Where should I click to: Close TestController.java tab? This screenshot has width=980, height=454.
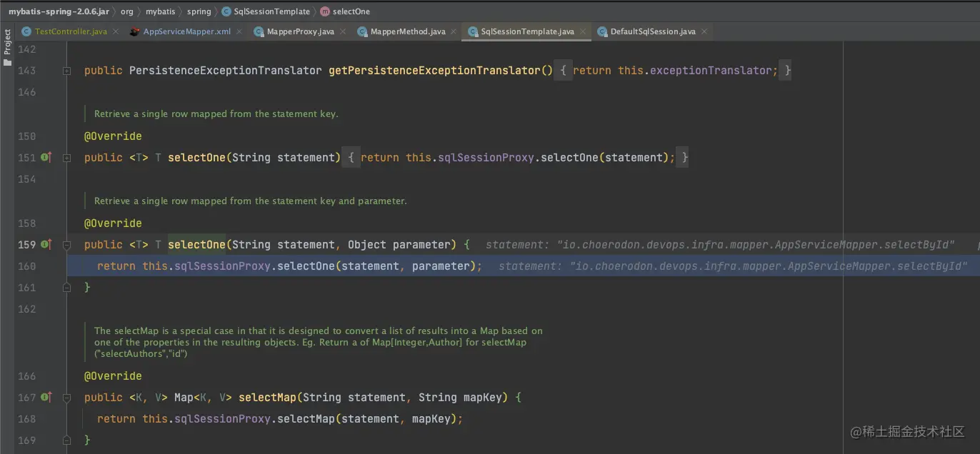click(116, 32)
